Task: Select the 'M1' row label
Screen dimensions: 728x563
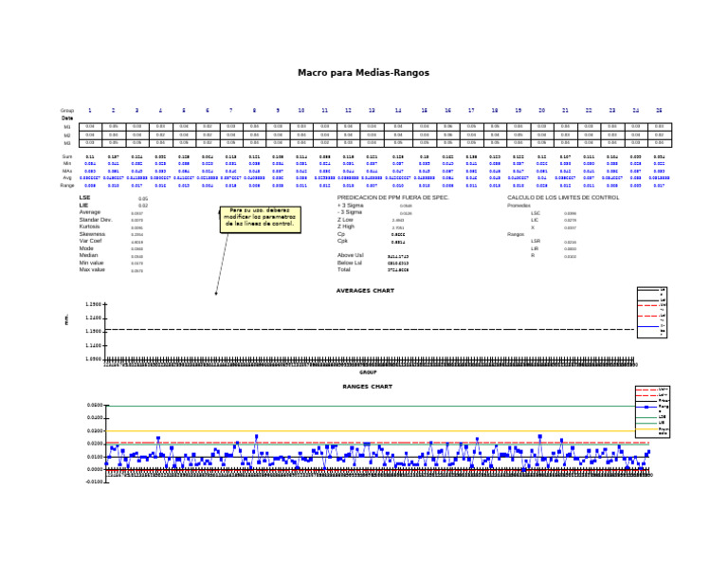Action: point(67,127)
